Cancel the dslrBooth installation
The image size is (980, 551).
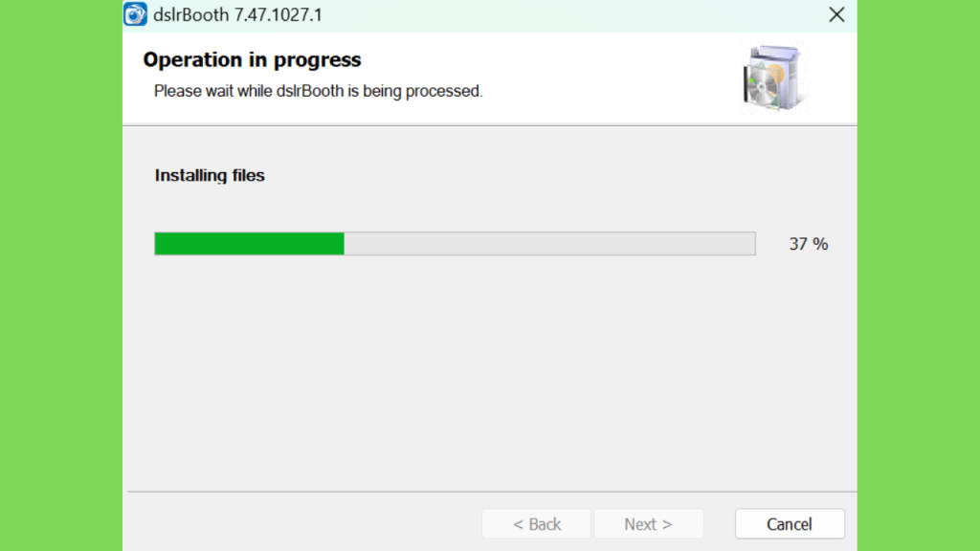pos(790,523)
